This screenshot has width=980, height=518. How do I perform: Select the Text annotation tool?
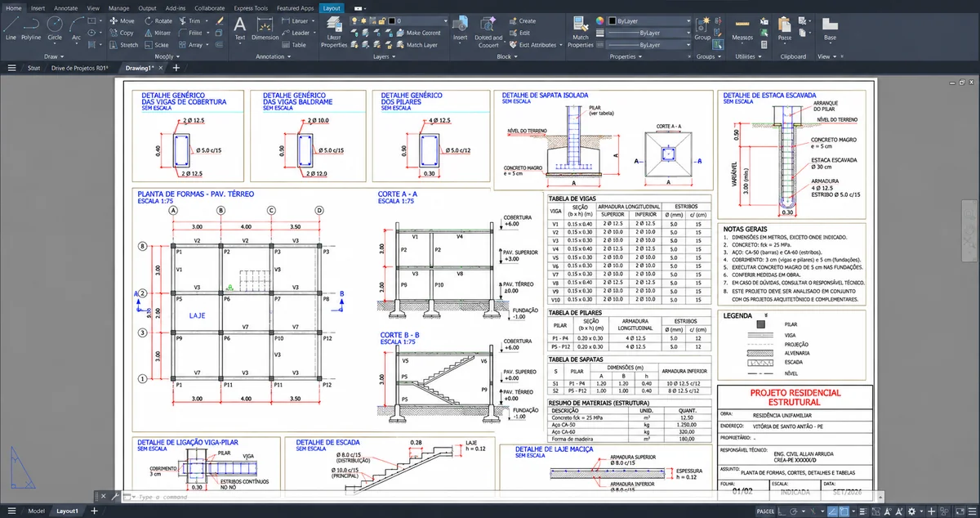point(240,28)
